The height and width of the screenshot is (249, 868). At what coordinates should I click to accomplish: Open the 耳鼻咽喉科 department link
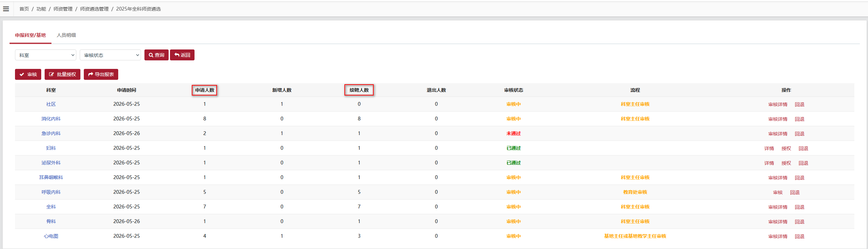(51, 177)
